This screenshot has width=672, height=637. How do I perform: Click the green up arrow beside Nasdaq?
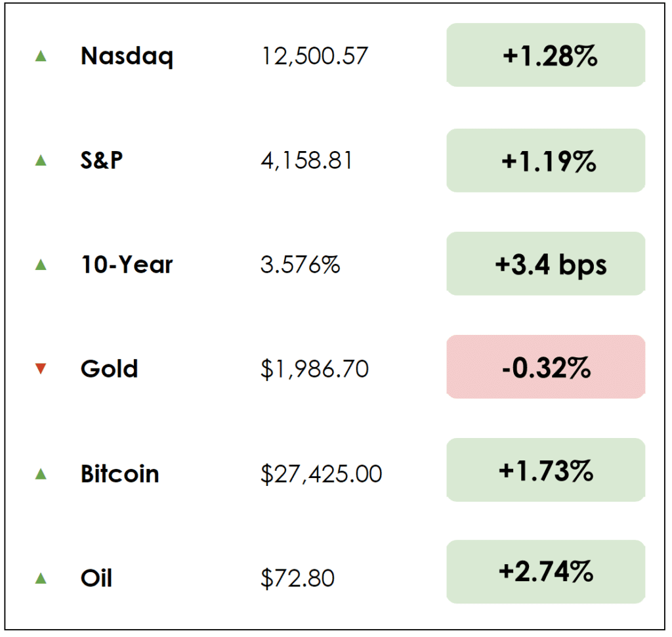tap(41, 56)
